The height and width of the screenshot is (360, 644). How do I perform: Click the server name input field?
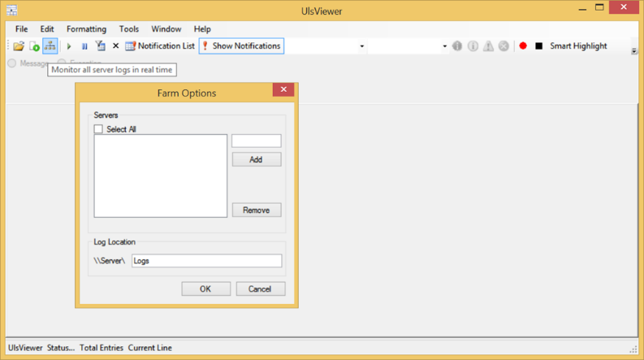pos(257,141)
